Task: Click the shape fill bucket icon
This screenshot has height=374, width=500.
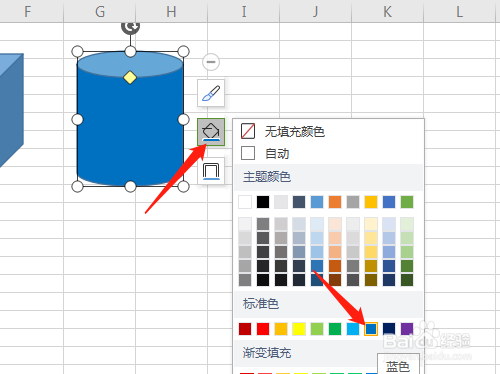Action: (211, 132)
